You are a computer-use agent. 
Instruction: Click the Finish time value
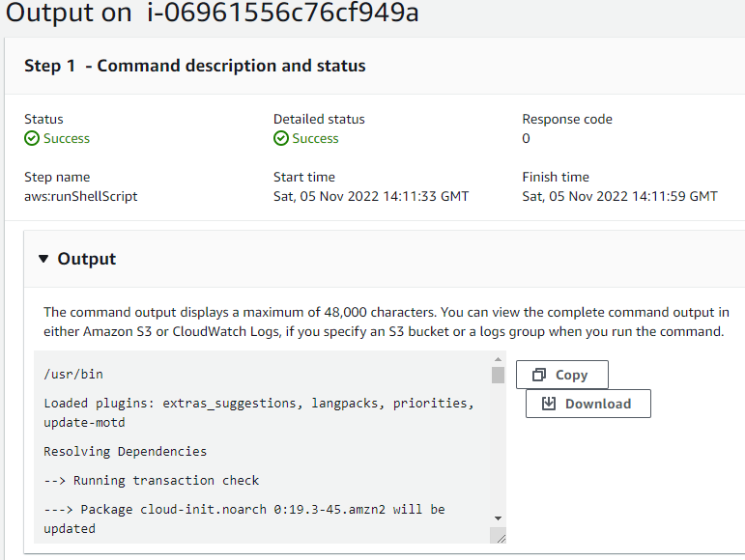click(x=619, y=196)
